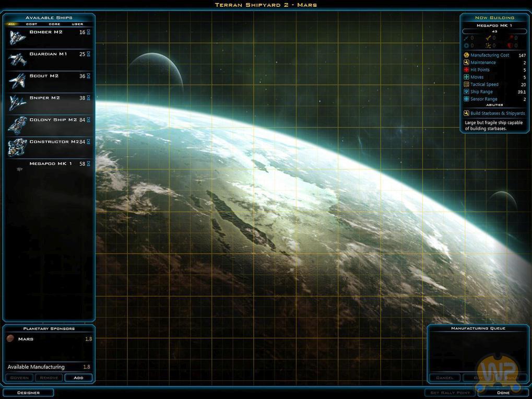The image size is (532, 399).
Task: Select the Colony Ship M2 icon
Action: [17, 125]
